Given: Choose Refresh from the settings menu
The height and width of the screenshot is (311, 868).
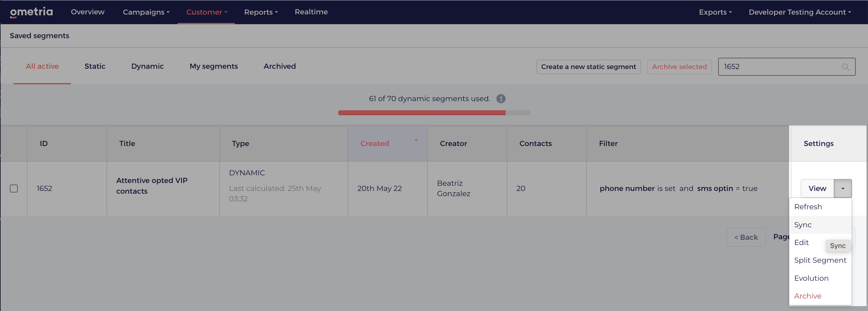Looking at the screenshot, I should click(820, 207).
